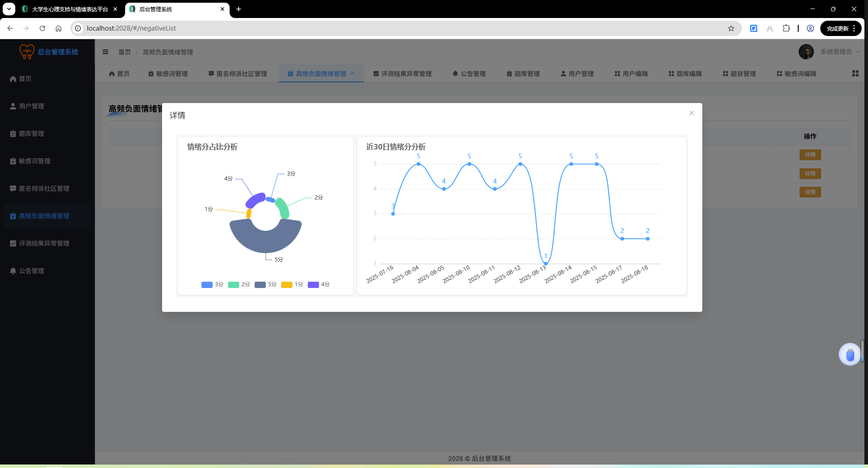View site information icon in address bar
The width and height of the screenshot is (868, 468).
(78, 28)
